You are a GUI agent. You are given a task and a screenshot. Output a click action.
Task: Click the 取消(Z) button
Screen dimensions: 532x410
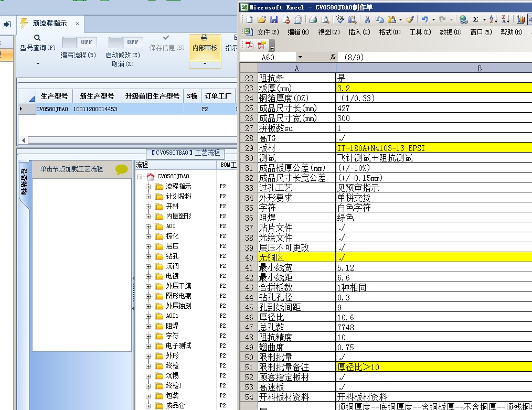pos(122,64)
